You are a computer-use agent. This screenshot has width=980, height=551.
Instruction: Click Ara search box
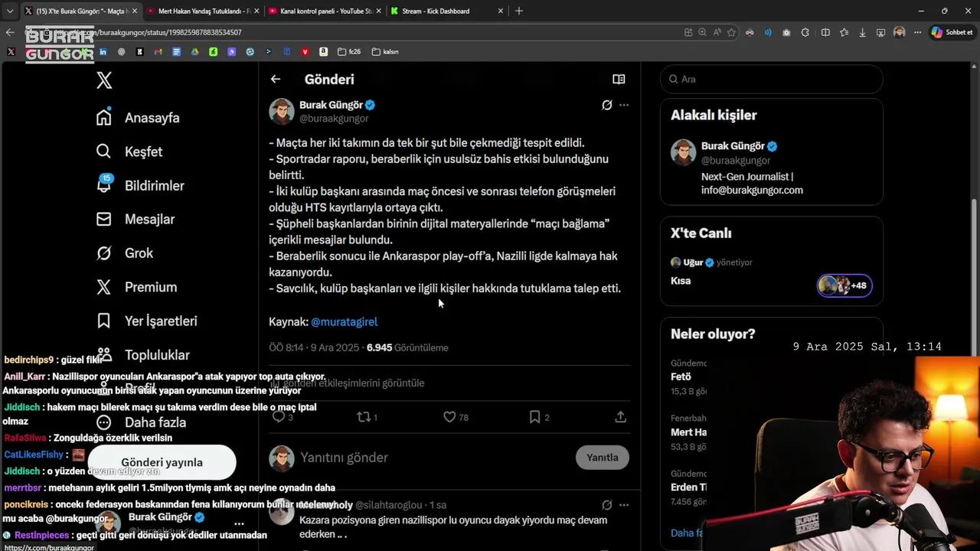point(771,80)
